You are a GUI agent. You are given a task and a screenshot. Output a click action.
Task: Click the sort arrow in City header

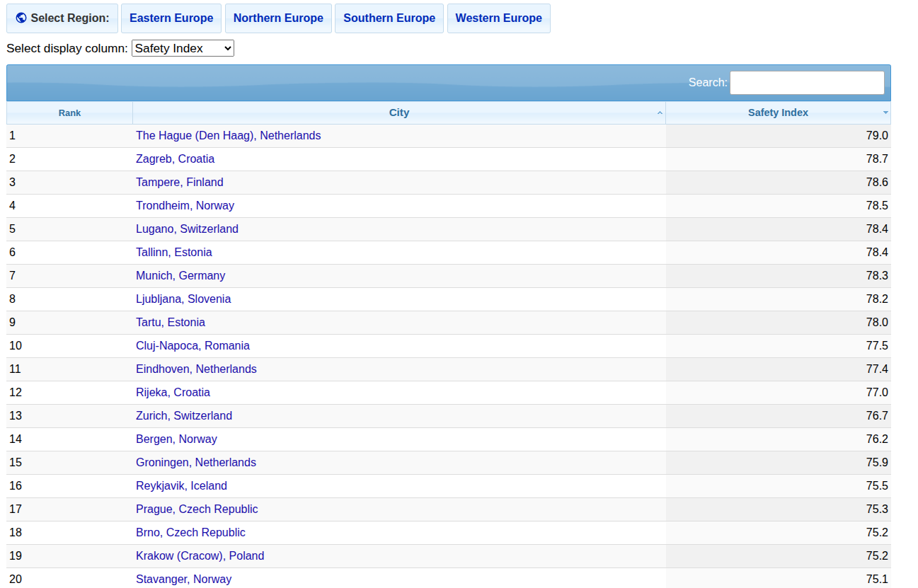[660, 113]
